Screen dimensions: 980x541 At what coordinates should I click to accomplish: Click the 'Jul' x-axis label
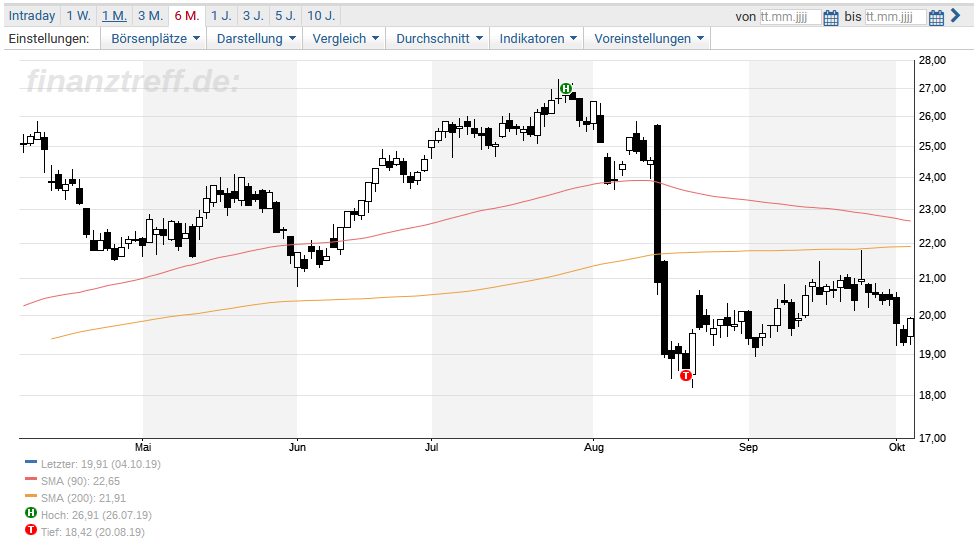coord(431,447)
